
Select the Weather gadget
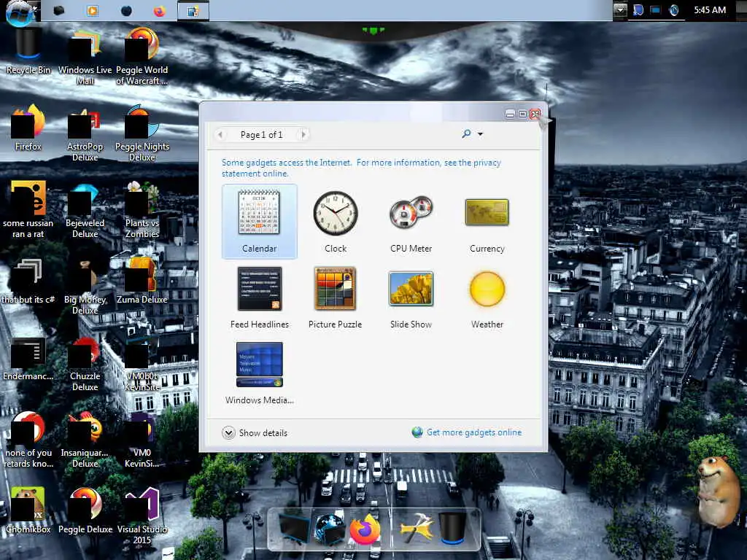pyautogui.click(x=487, y=297)
